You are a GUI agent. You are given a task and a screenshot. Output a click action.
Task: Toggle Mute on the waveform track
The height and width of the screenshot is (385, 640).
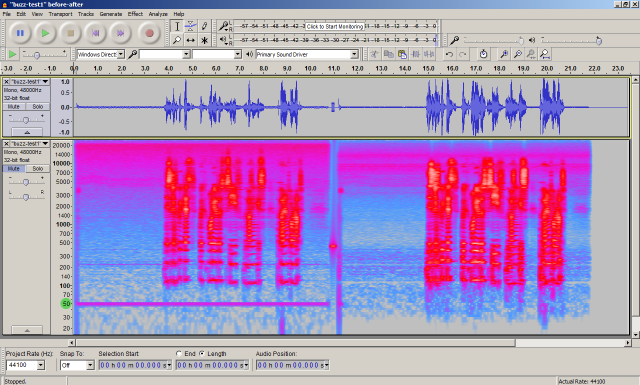point(14,107)
